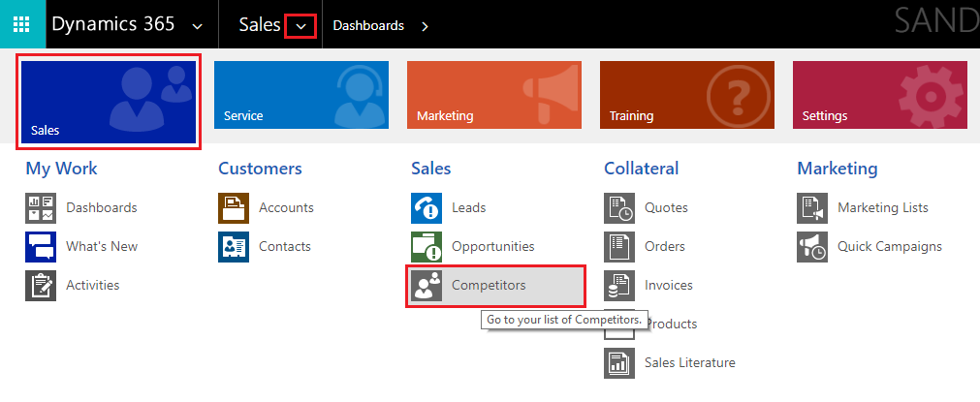This screenshot has width=980, height=402.
Task: Click the Leads phone icon
Action: tap(427, 208)
